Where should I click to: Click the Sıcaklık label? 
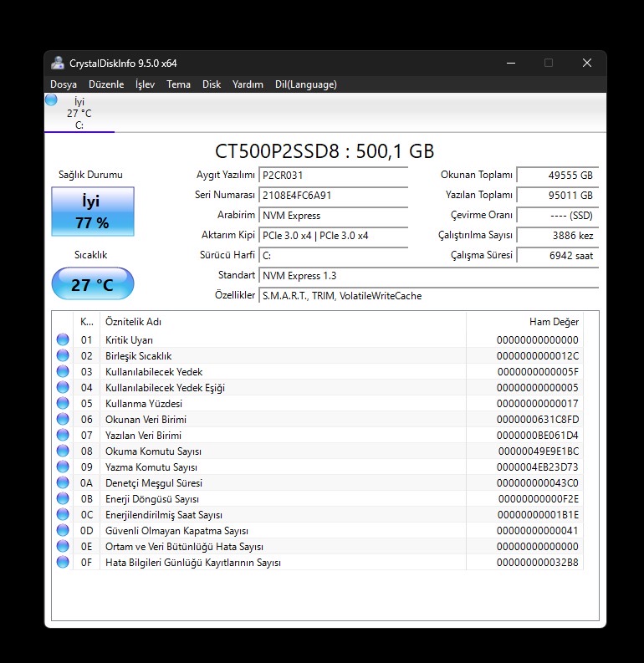click(x=91, y=255)
